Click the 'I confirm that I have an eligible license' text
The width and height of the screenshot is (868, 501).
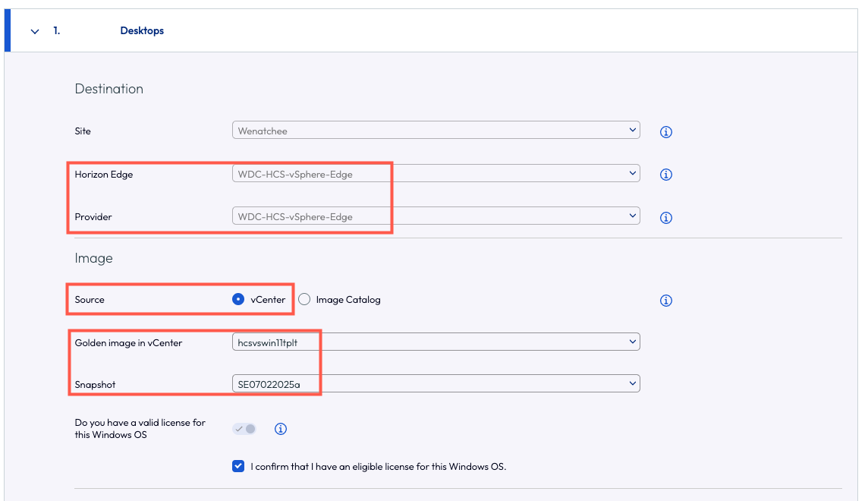(x=378, y=466)
